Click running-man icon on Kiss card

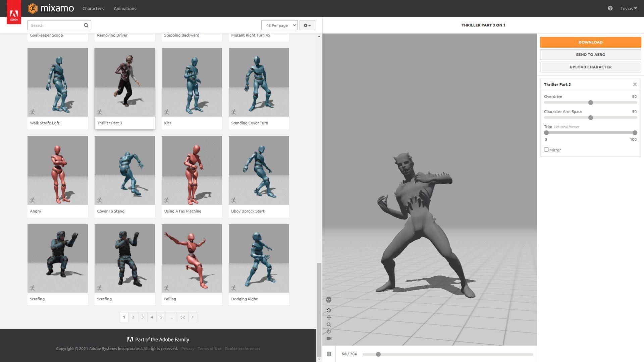pos(166,112)
